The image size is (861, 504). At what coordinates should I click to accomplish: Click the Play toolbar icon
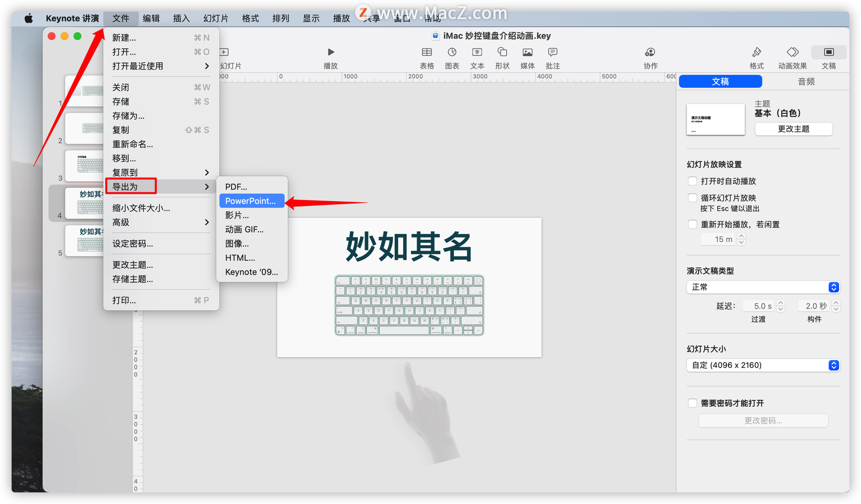tap(330, 52)
